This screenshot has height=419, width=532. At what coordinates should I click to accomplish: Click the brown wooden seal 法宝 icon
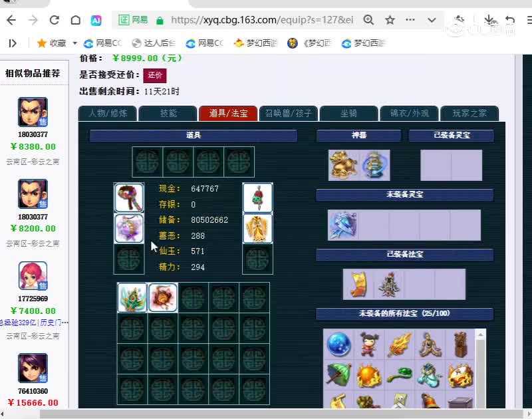point(461,344)
